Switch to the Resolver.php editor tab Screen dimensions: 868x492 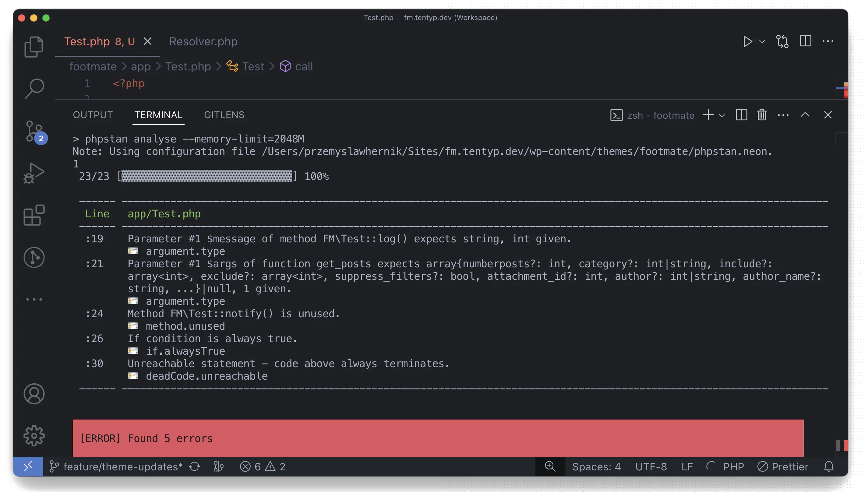pyautogui.click(x=203, y=42)
